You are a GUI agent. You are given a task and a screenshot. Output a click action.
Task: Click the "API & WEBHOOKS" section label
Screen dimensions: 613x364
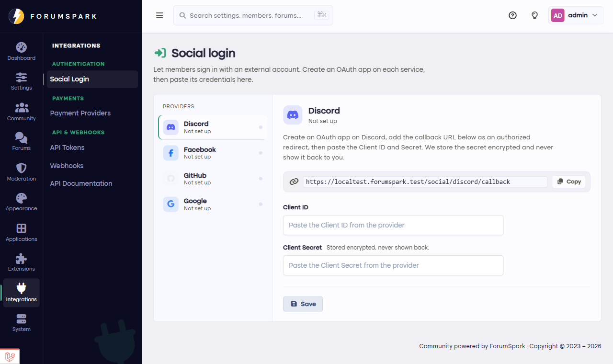(78, 132)
